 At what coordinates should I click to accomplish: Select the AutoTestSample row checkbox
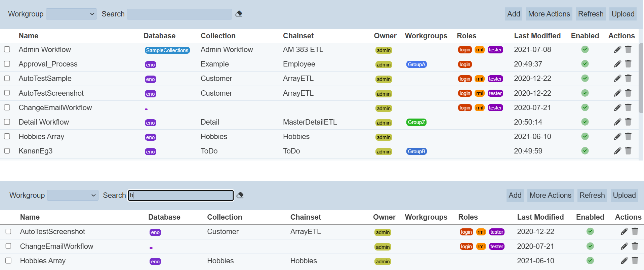pyautogui.click(x=7, y=78)
